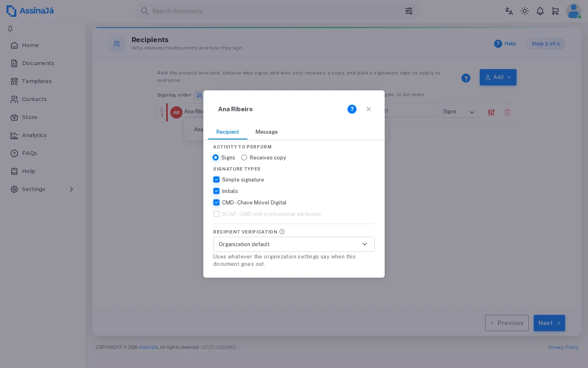
Task: Click the sidebar pin icon
Action: click(10, 29)
